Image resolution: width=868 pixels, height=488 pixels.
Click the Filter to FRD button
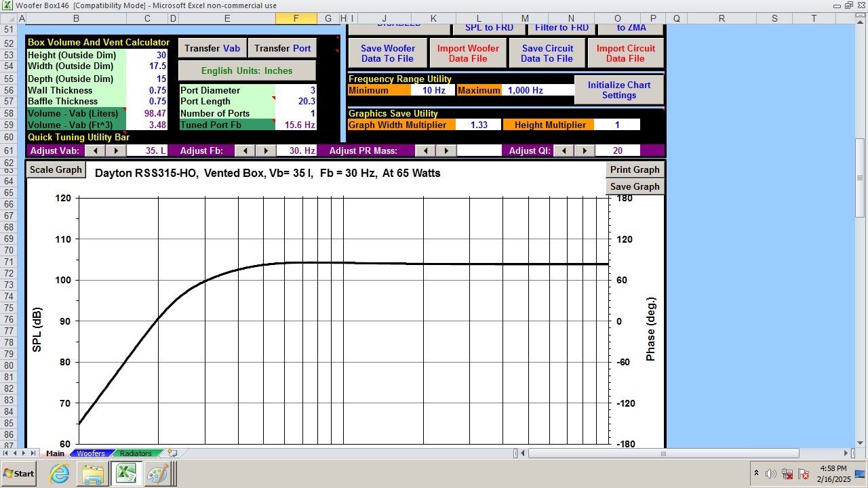point(561,28)
